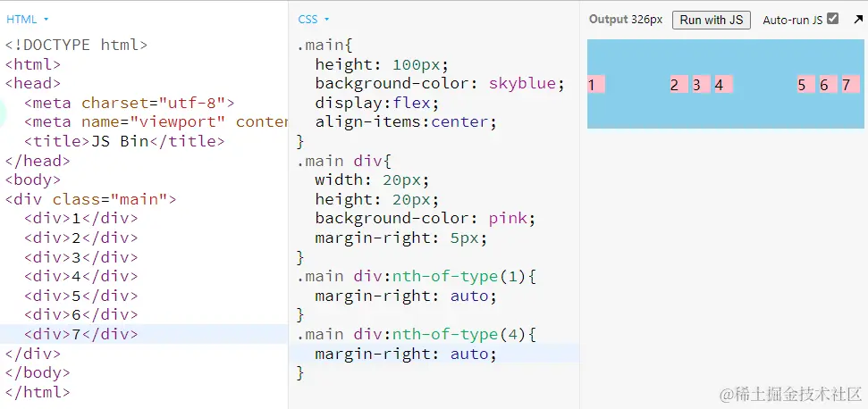Image resolution: width=868 pixels, height=409 pixels.
Task: Click the .main{ selector line
Action: coord(325,45)
